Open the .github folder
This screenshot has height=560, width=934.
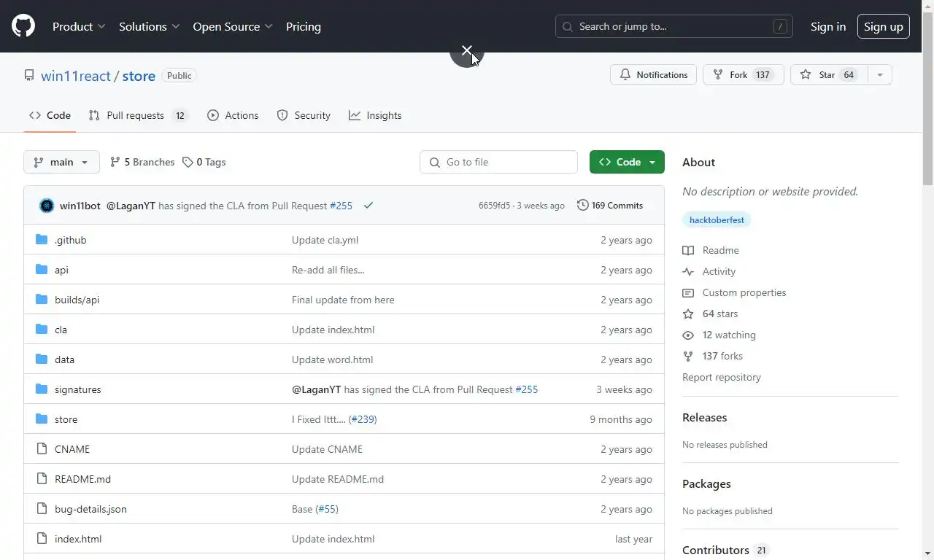(71, 240)
